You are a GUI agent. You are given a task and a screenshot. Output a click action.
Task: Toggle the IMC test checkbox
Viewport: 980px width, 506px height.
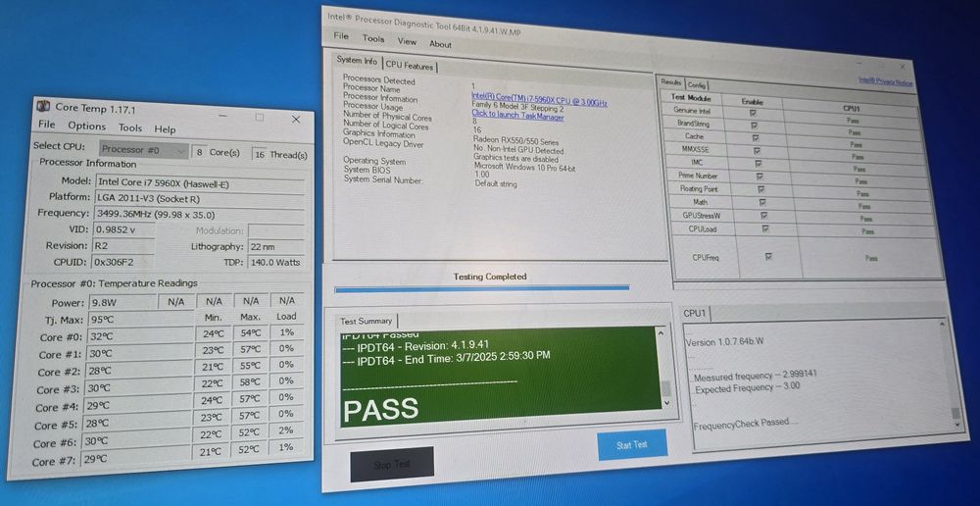tap(759, 163)
